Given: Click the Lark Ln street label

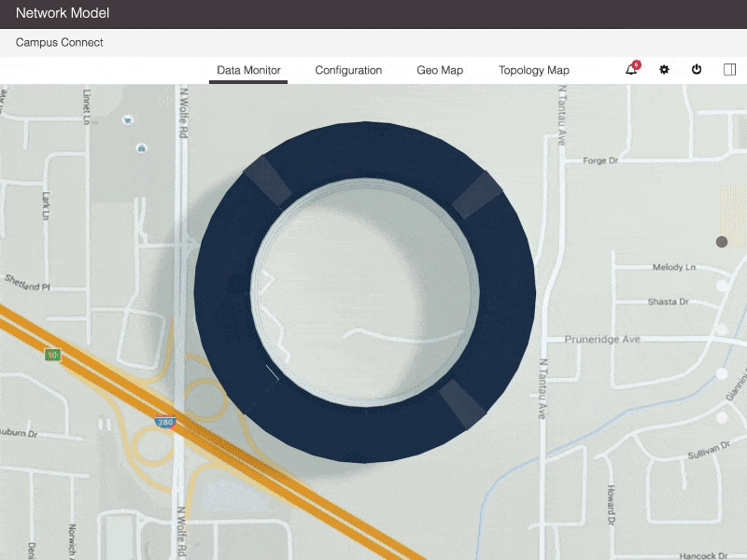Looking at the screenshot, I should (x=46, y=205).
